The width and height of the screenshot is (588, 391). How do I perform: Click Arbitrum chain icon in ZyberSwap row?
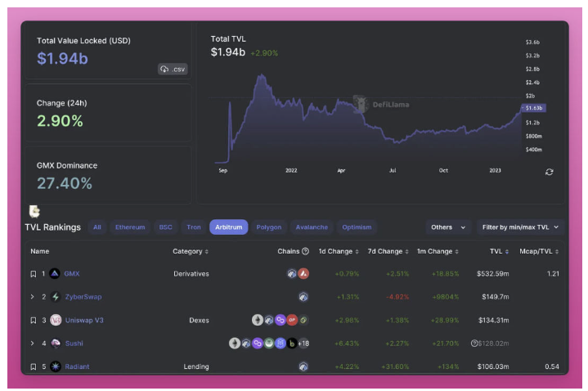pos(303,297)
